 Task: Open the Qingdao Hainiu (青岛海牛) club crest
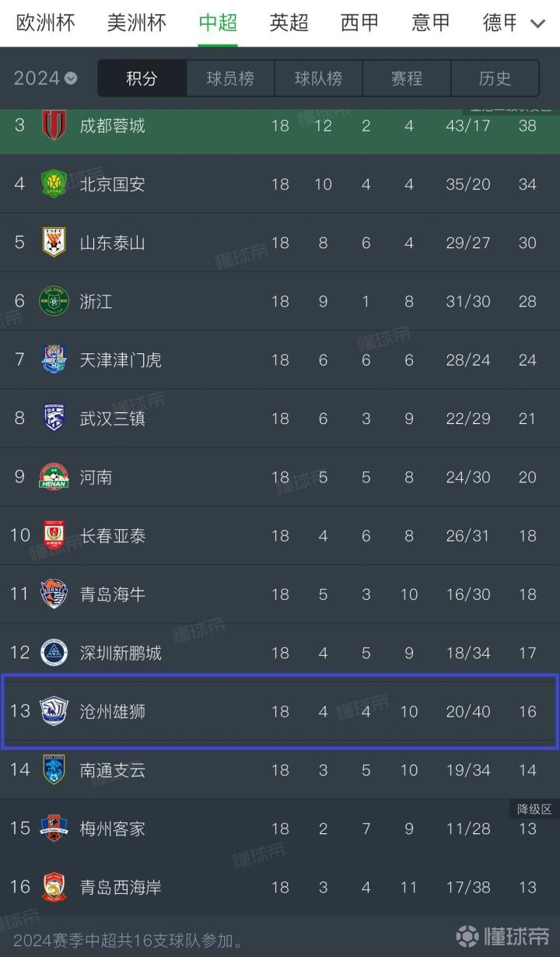coord(54,594)
